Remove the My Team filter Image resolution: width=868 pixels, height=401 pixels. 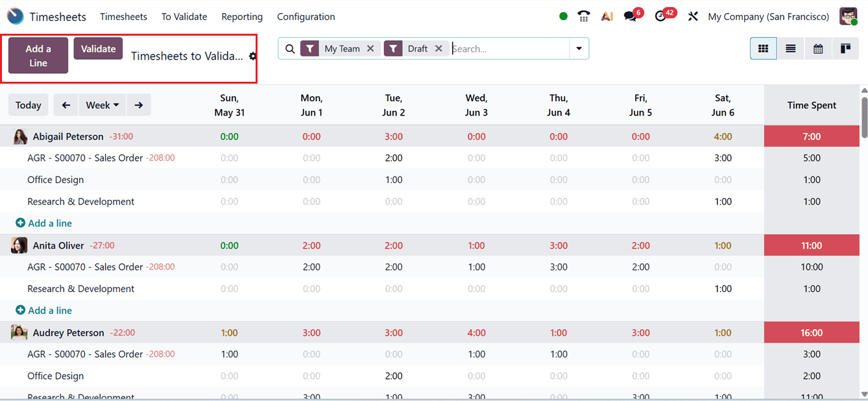(370, 49)
